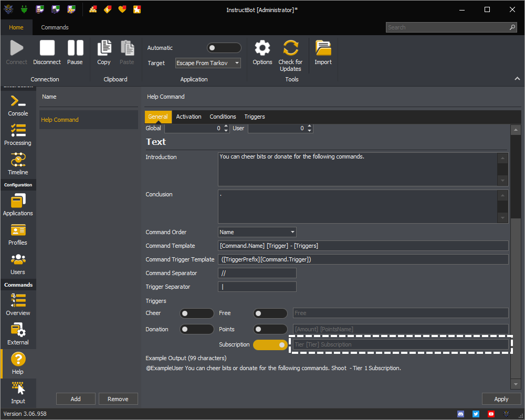This screenshot has width=525, height=420.
Task: Open the Import folder icon
Action: click(323, 48)
